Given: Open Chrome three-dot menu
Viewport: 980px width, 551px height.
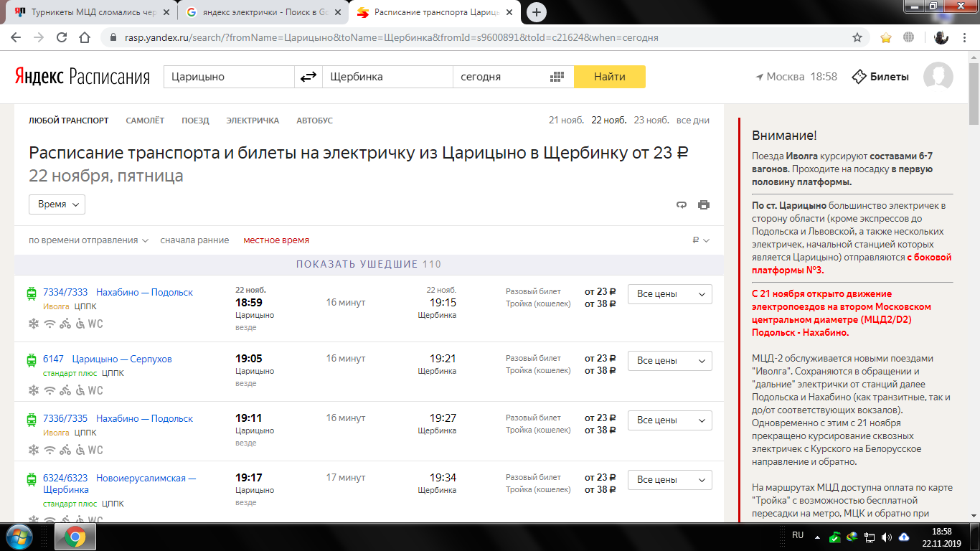Looking at the screenshot, I should pyautogui.click(x=965, y=38).
